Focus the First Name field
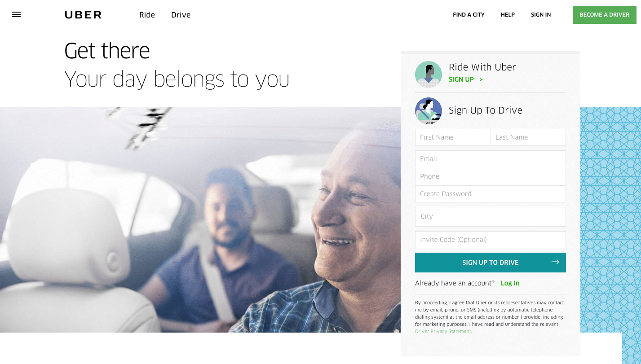The image size is (641, 364). coord(453,137)
